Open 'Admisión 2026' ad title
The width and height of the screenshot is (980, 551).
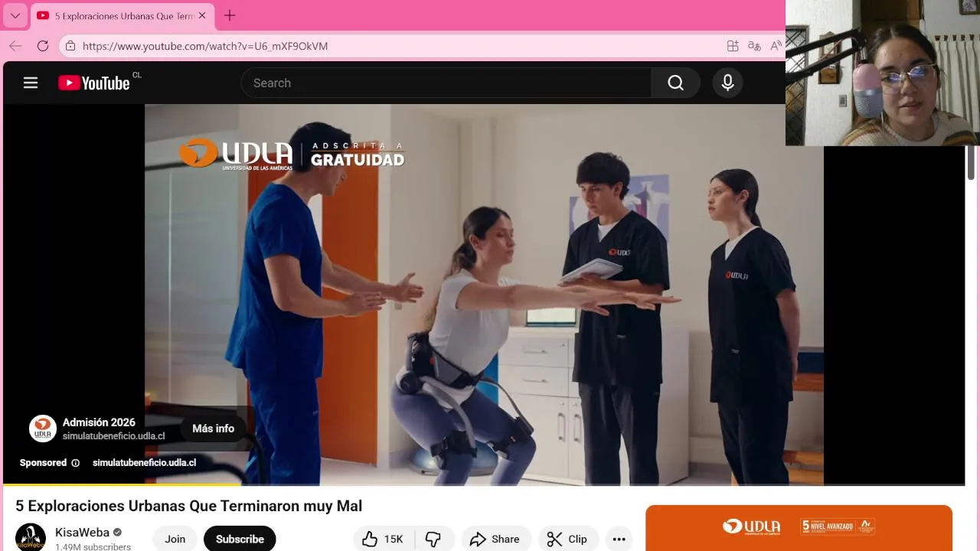click(99, 422)
